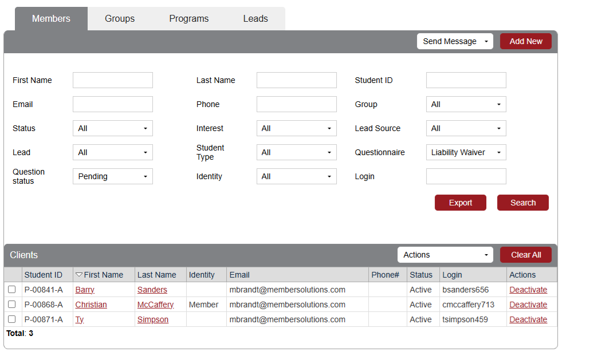Expand the Clients Actions dropdown
Screen dimensions: 598x364
click(445, 255)
